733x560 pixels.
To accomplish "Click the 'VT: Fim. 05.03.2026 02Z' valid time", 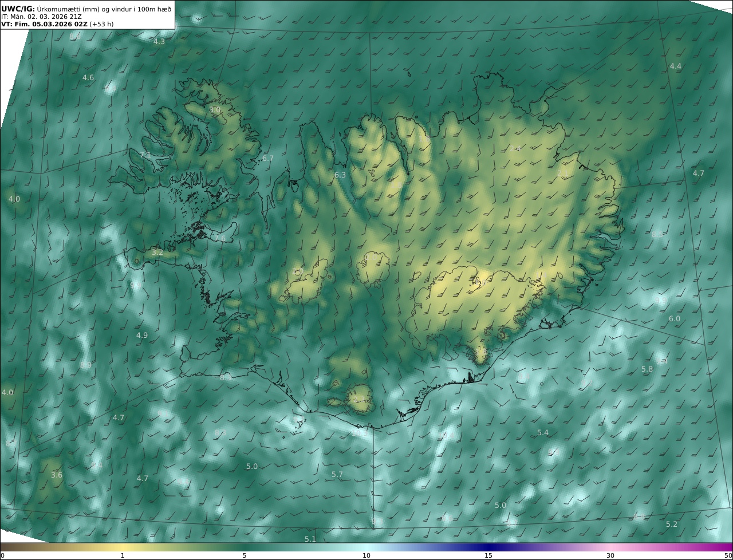I will coord(44,24).
